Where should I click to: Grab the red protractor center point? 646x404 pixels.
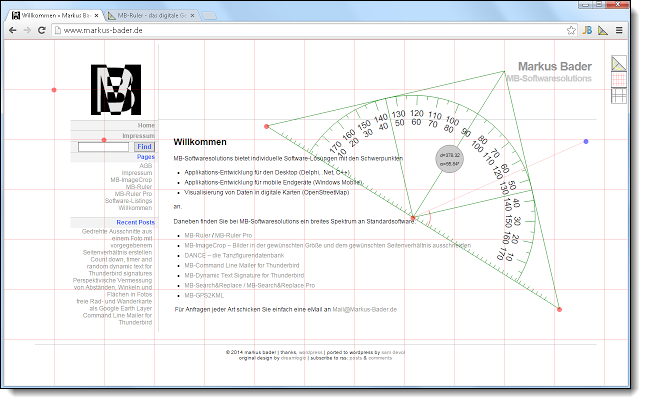(x=413, y=217)
